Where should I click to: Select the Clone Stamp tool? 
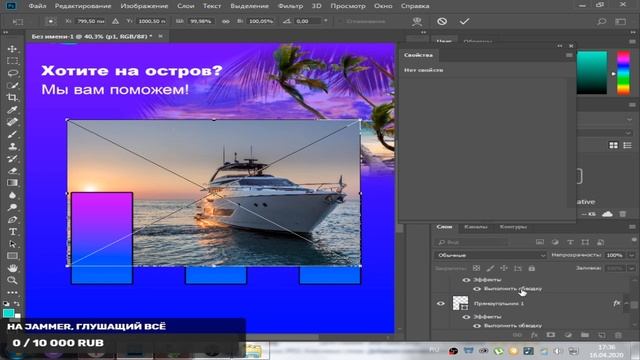coord(12,146)
